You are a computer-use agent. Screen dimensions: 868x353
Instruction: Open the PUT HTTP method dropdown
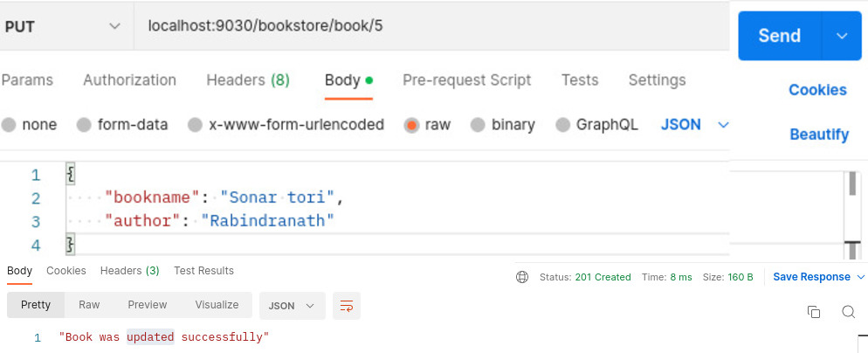pyautogui.click(x=63, y=26)
